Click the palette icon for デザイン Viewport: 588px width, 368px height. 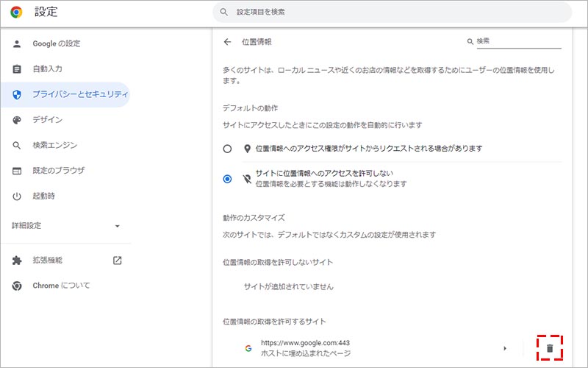click(x=18, y=120)
